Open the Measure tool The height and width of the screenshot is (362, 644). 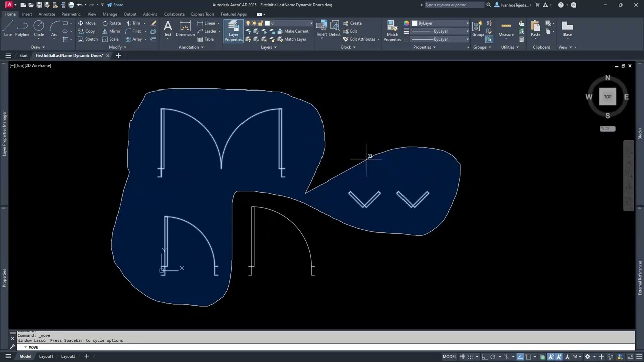coord(506,28)
